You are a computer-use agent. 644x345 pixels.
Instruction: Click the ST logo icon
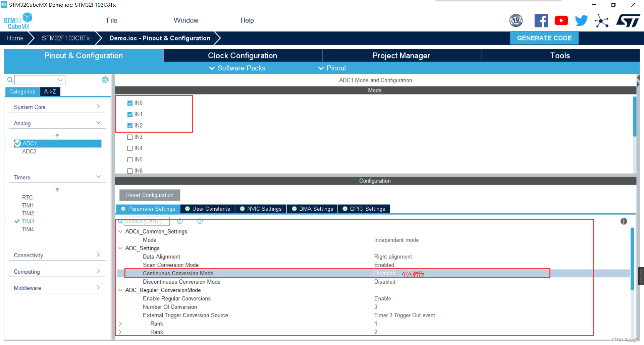coord(628,20)
